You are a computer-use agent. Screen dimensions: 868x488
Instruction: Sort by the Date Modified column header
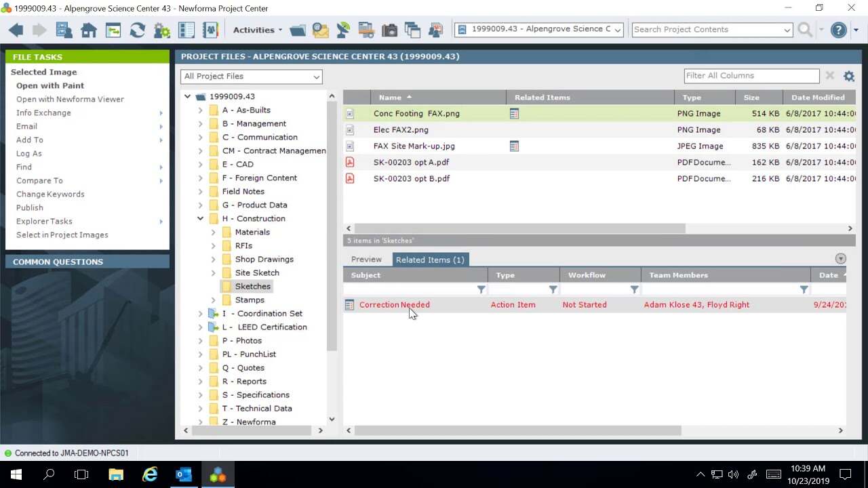(818, 98)
